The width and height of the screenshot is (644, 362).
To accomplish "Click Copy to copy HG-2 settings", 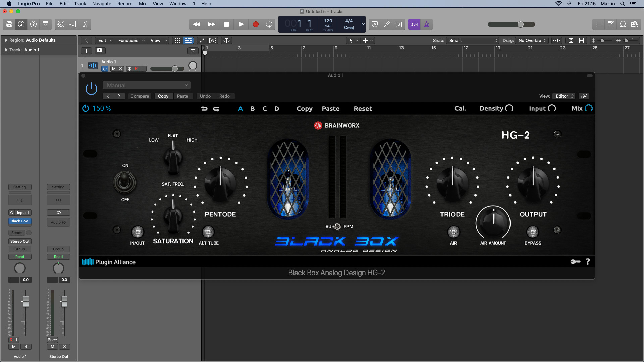I will click(x=305, y=108).
